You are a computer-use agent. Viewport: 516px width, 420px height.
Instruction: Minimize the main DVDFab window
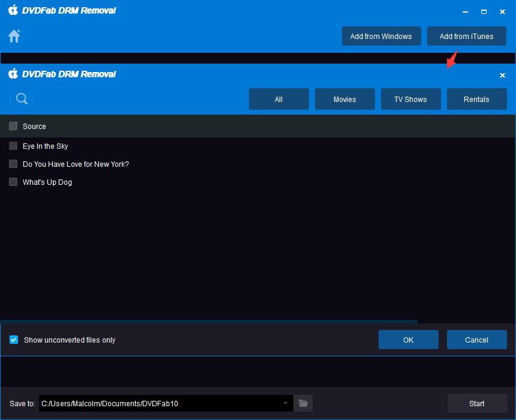(x=465, y=12)
